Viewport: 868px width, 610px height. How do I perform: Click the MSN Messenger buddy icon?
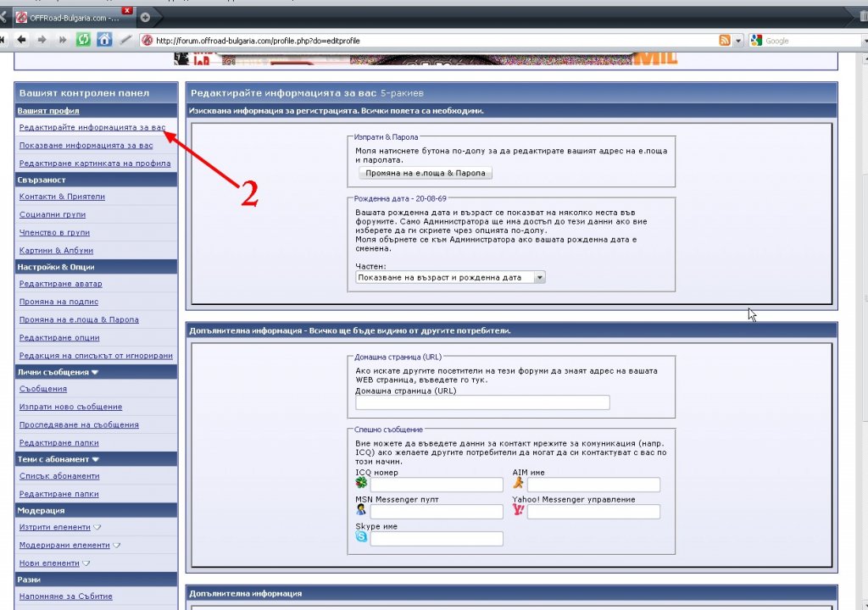(361, 510)
